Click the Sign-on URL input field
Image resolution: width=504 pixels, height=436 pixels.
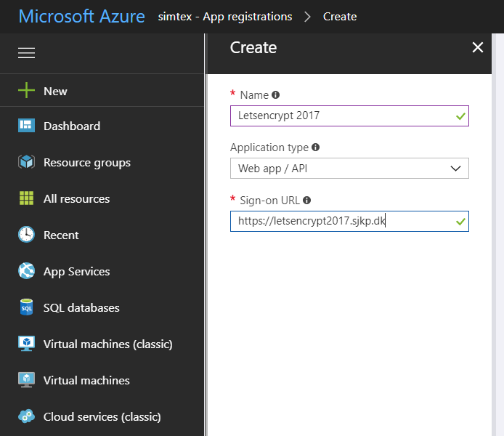click(341, 221)
